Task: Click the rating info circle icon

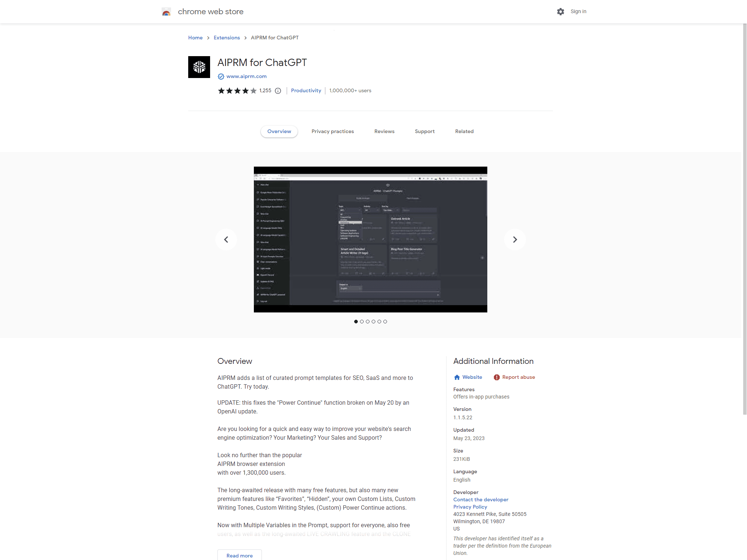Action: 278,91
